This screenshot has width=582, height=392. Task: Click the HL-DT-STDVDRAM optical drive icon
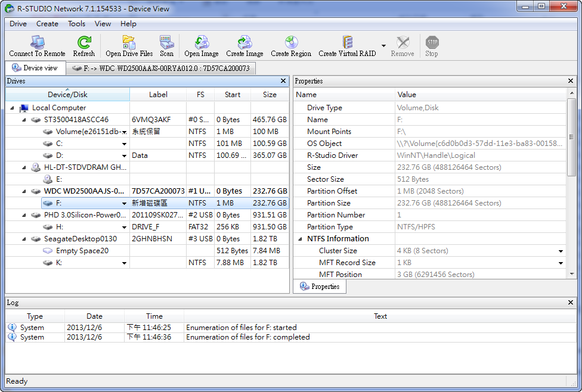pyautogui.click(x=36, y=167)
